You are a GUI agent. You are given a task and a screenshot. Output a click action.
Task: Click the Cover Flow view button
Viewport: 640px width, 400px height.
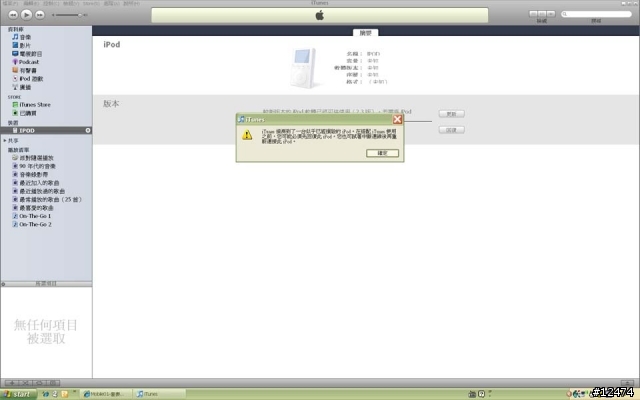[551, 14]
